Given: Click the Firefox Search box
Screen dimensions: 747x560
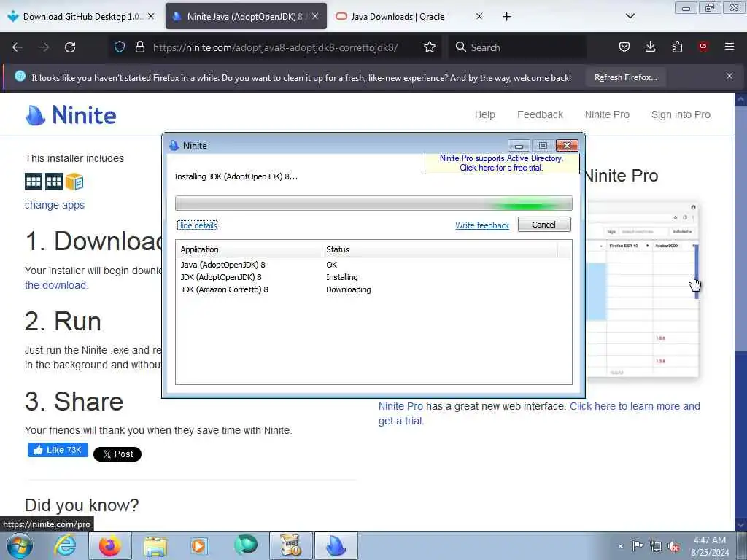Looking at the screenshot, I should 517,47.
